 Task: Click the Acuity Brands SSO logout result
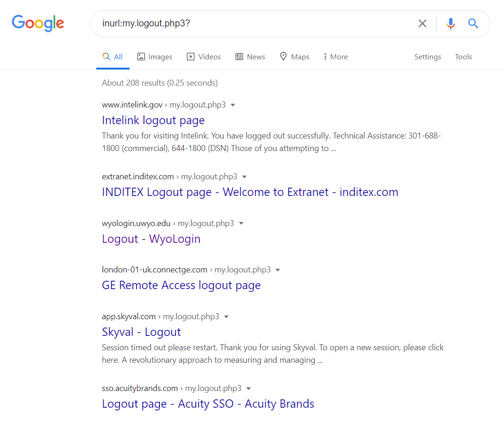click(x=208, y=404)
